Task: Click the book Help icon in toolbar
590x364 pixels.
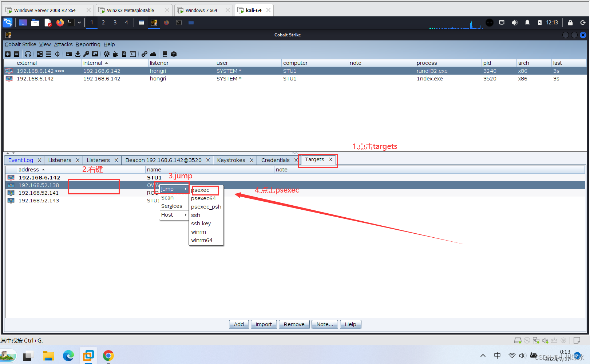Action: click(165, 54)
